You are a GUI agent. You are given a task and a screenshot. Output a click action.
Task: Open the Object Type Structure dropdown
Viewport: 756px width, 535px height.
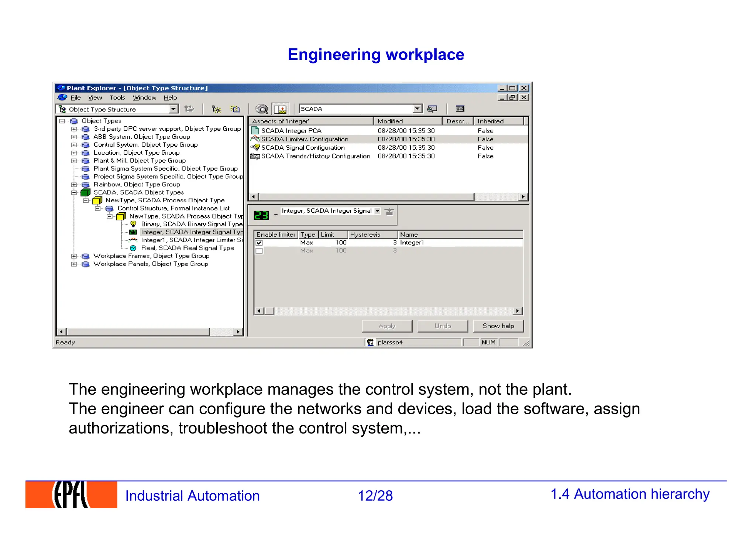click(173, 109)
